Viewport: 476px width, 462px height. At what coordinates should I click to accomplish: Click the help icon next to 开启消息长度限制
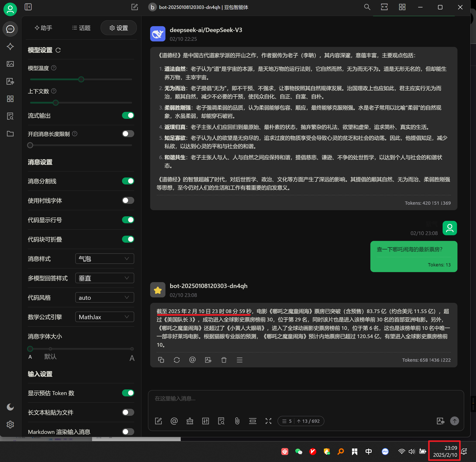tap(75, 134)
